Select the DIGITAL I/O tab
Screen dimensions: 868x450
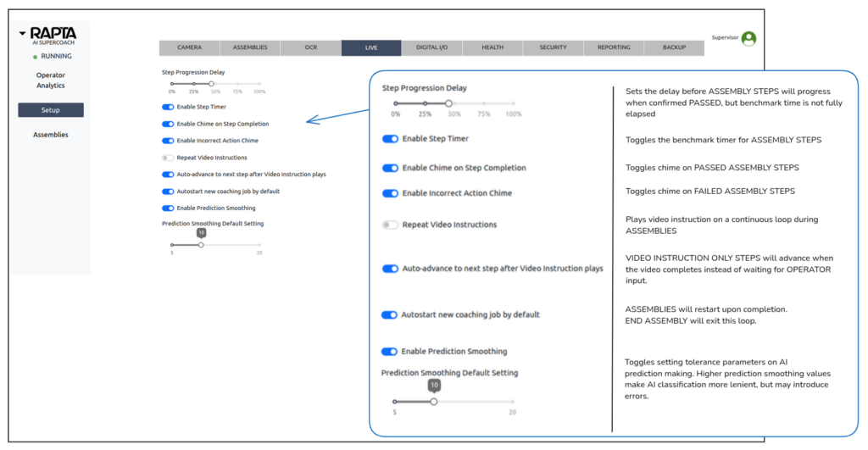coord(431,48)
